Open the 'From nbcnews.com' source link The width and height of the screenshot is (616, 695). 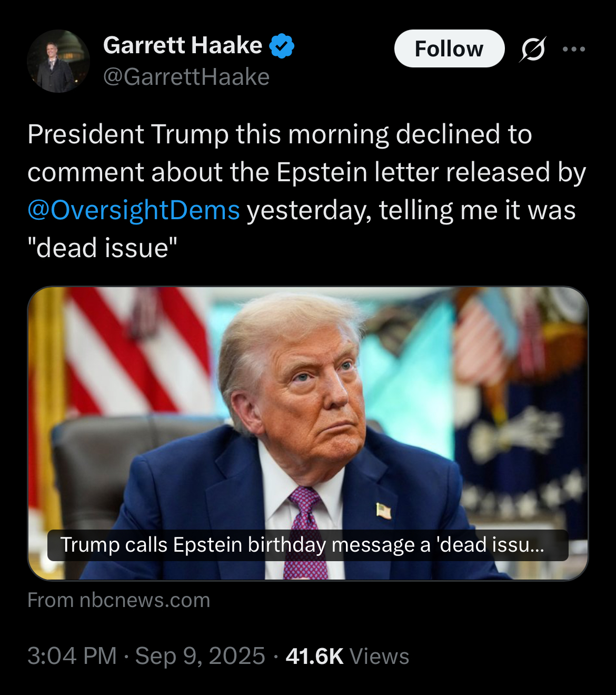coord(119,600)
